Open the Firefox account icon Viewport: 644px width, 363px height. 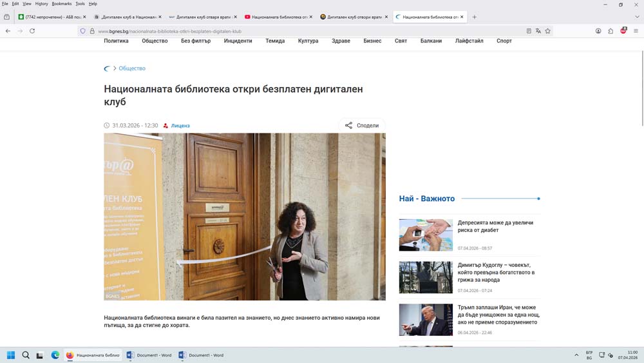click(598, 31)
